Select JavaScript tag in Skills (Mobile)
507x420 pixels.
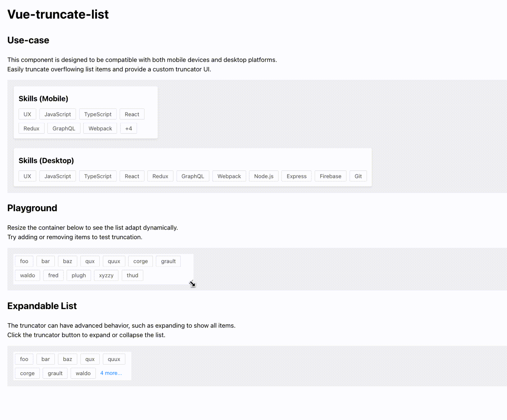[x=58, y=114]
